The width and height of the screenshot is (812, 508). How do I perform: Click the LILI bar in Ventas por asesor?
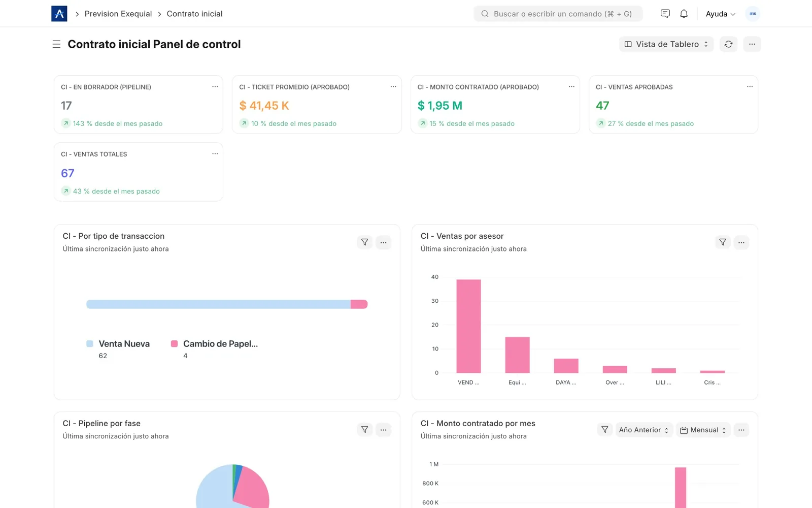663,371
